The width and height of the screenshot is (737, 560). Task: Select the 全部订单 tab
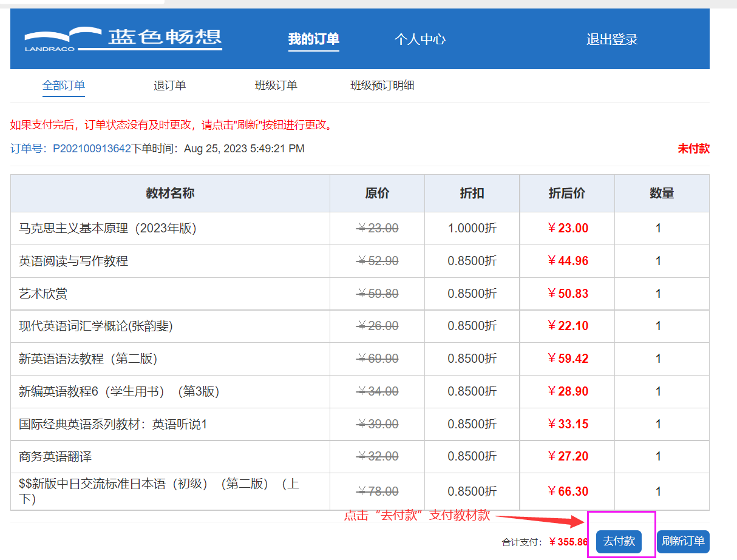64,86
